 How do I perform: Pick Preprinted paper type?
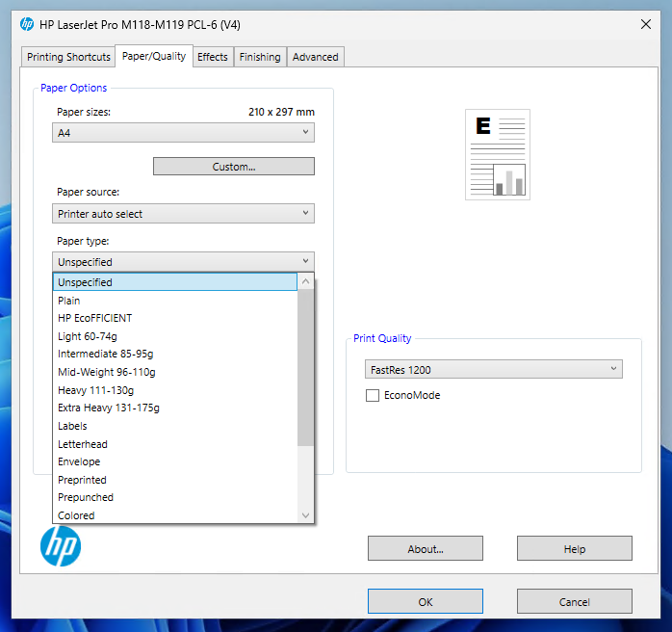point(175,480)
